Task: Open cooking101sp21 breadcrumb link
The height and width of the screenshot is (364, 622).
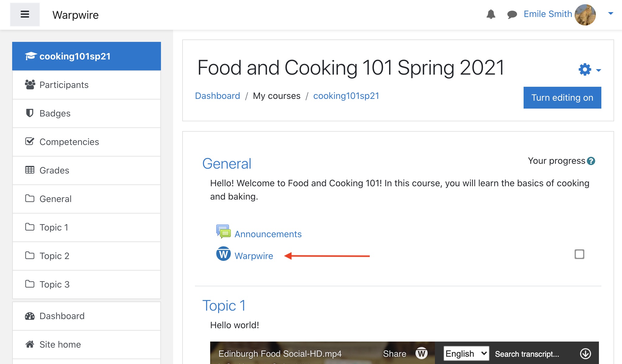Action: (346, 96)
